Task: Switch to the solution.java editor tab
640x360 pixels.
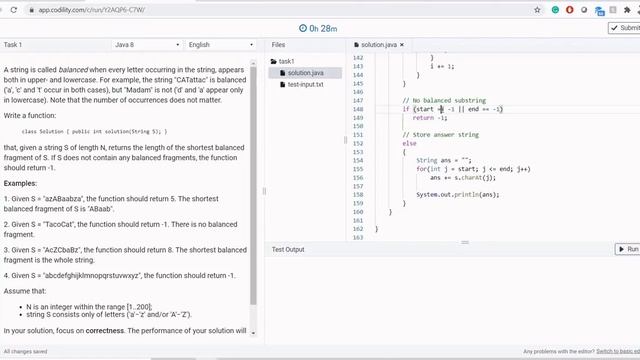Action: tap(378, 45)
